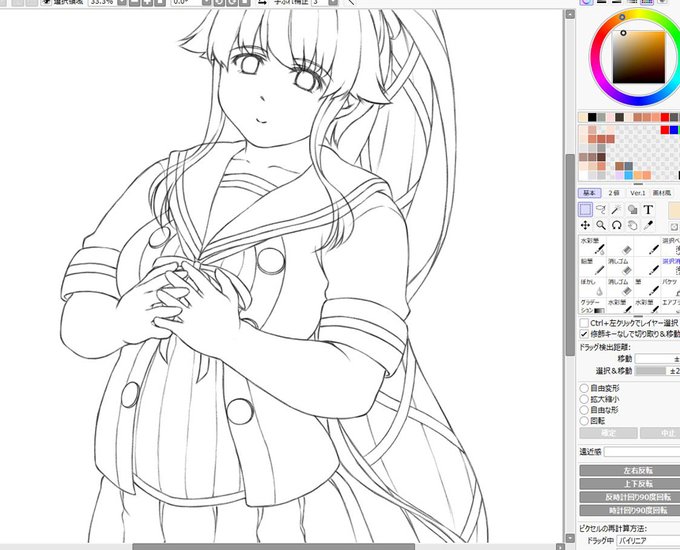Viewport: 680px width, 550px height.
Task: Click the 時計回り90度回転 button
Action: [630, 511]
